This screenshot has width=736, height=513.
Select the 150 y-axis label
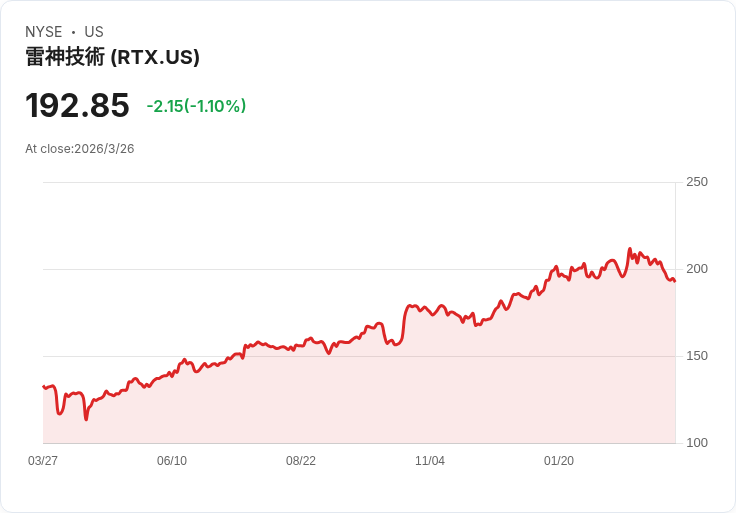(x=697, y=356)
